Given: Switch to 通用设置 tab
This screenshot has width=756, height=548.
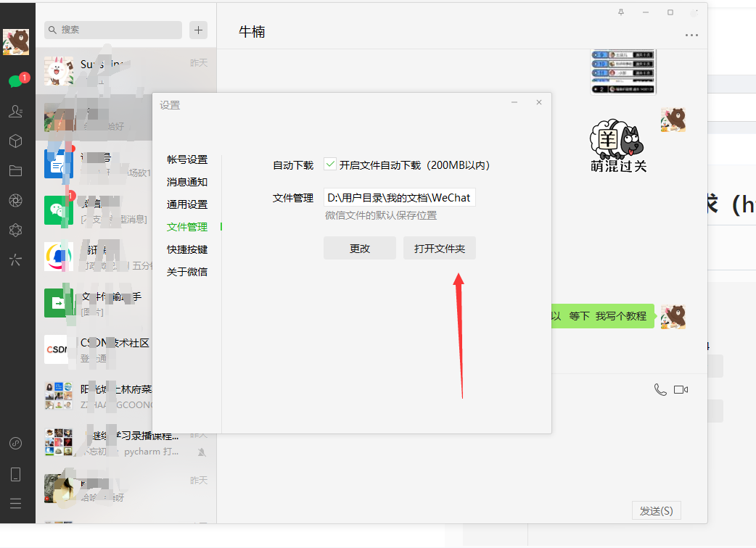Looking at the screenshot, I should coord(187,204).
